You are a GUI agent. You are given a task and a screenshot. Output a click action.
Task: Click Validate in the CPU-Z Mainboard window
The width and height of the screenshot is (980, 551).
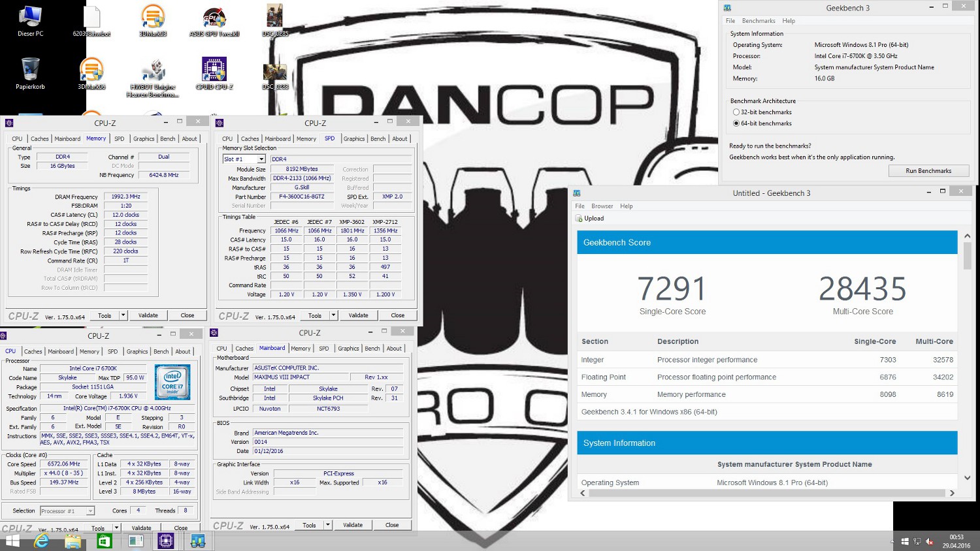point(353,525)
